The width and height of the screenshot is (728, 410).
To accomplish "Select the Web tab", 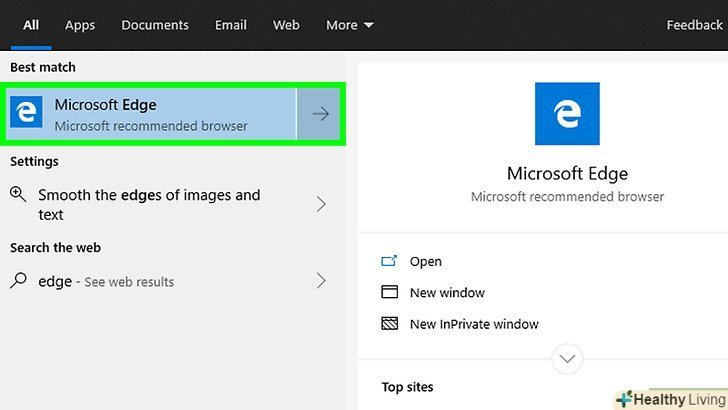I will pyautogui.click(x=286, y=25).
